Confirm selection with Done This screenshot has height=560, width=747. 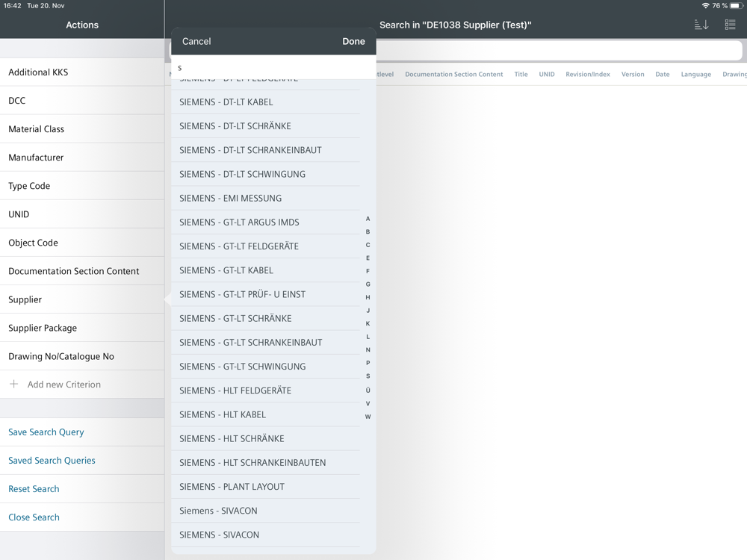353,41
